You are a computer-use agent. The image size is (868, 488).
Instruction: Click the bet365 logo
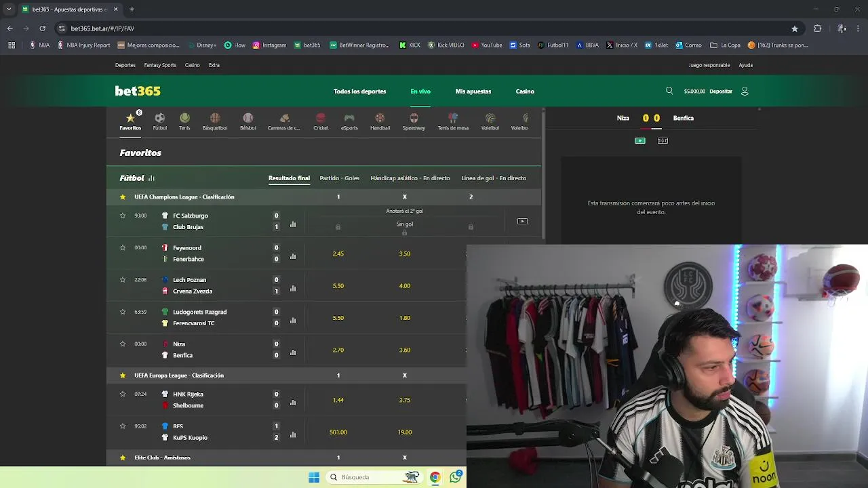pos(138,91)
